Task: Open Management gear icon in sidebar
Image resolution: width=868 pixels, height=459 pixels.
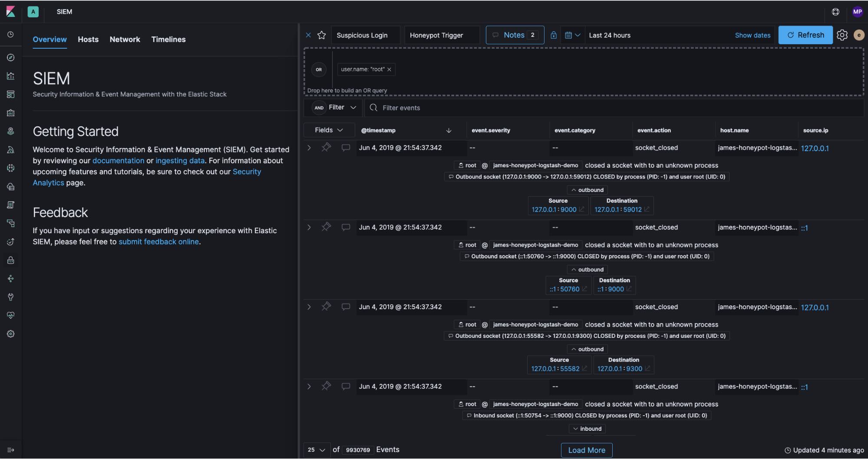Action: tap(11, 334)
